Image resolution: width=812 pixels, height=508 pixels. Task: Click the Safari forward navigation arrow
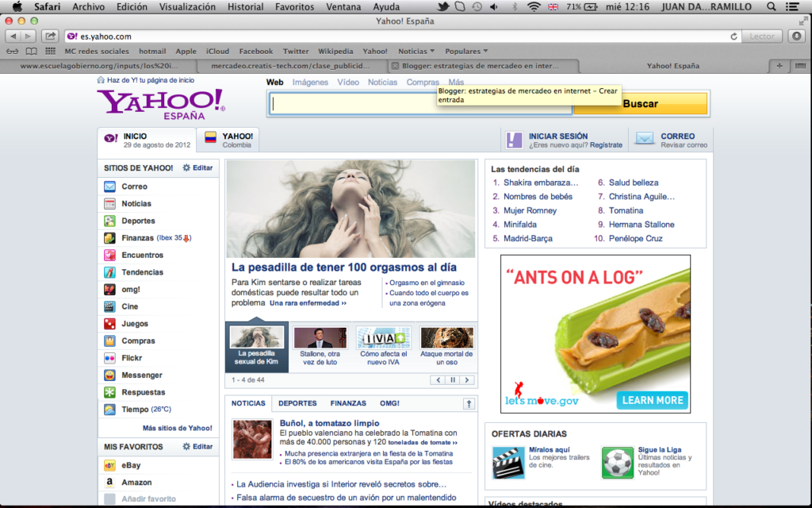29,37
